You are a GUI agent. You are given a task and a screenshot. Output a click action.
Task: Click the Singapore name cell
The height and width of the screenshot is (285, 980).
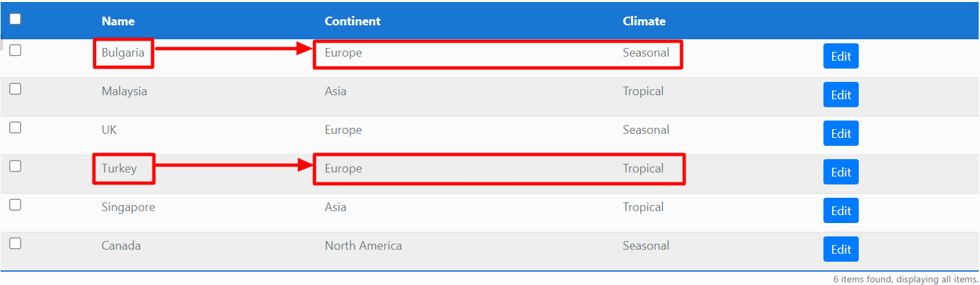click(128, 207)
